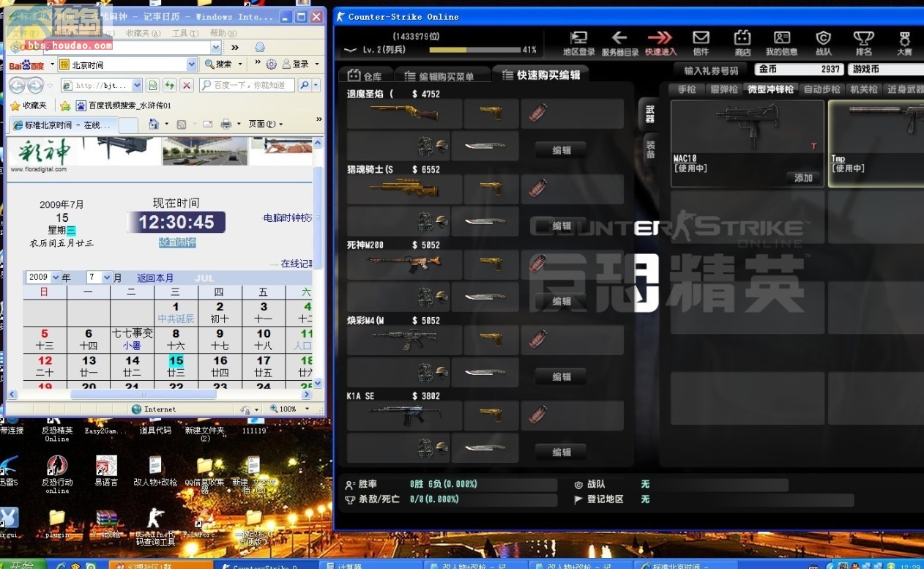
Task: Click the IE back arrow button
Action: (x=16, y=85)
